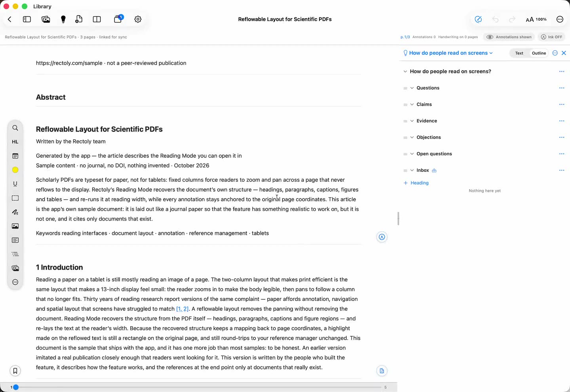Viewport: 570px width, 392px height.
Task: Select the list tool in left toolbar
Action: 15,254
